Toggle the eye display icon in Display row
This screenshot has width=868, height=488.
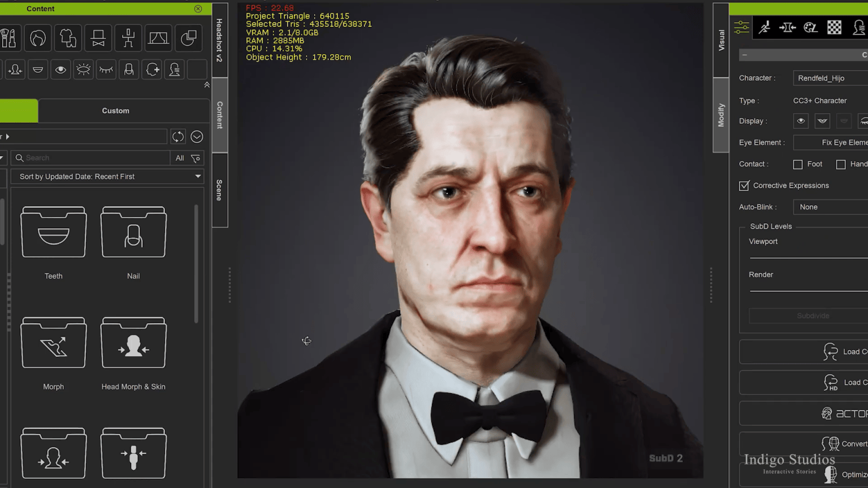[x=801, y=121]
